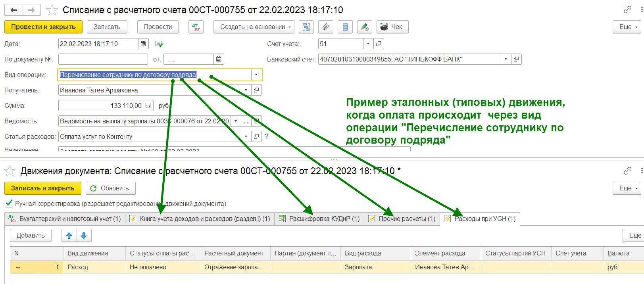Expand the Вид операции dropdown
Viewport: 644px width, 284px height.
pos(256,75)
